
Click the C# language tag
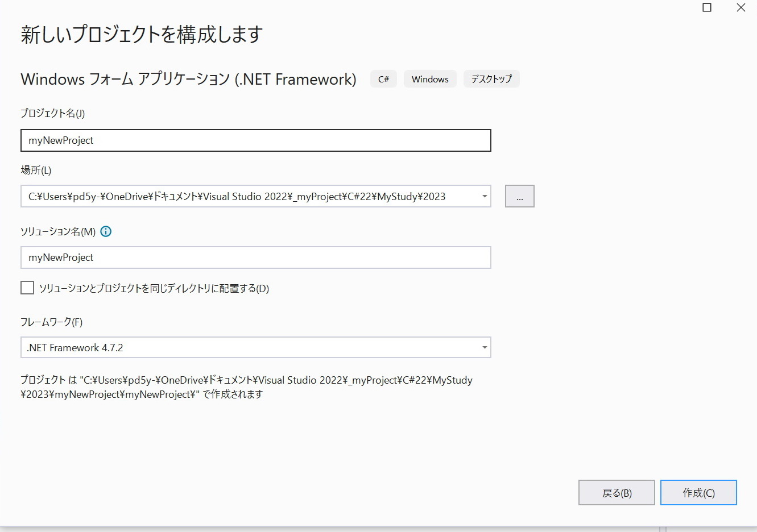pyautogui.click(x=384, y=79)
